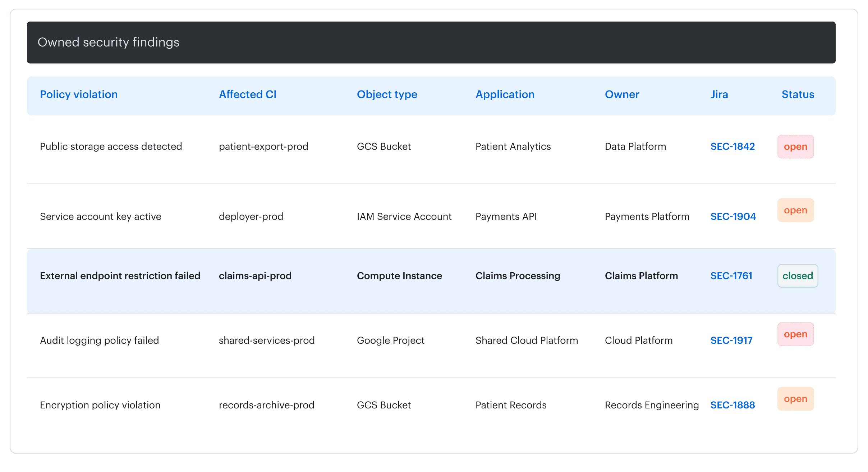
Task: Click open status badge for patient-export-prod
Action: tap(796, 147)
